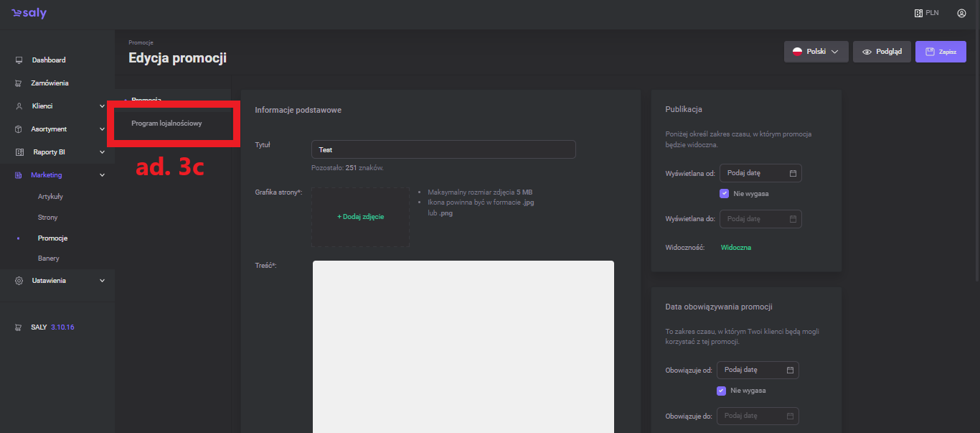The image size is (980, 433).
Task: Click the PLN currency icon
Action: pos(918,13)
